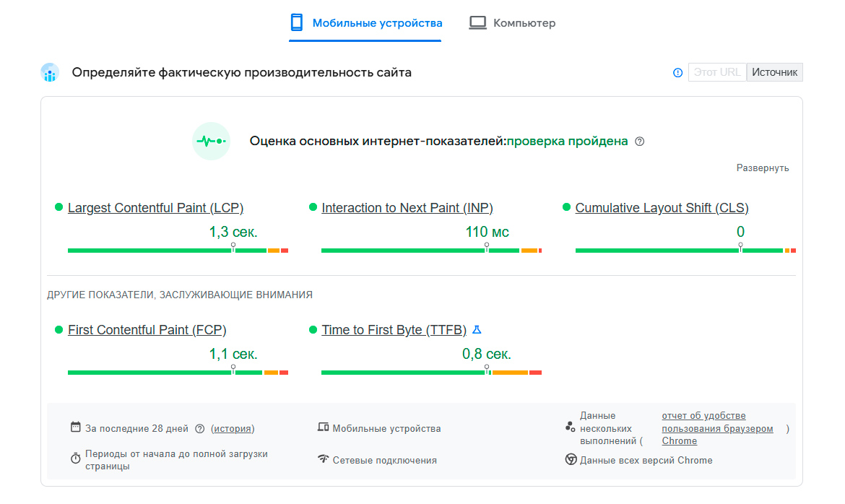Switch to the Мобильные устройства tab
The width and height of the screenshot is (845, 504).
[365, 23]
